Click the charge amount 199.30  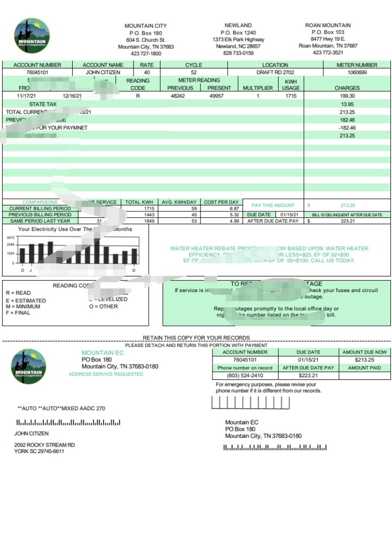click(x=348, y=96)
